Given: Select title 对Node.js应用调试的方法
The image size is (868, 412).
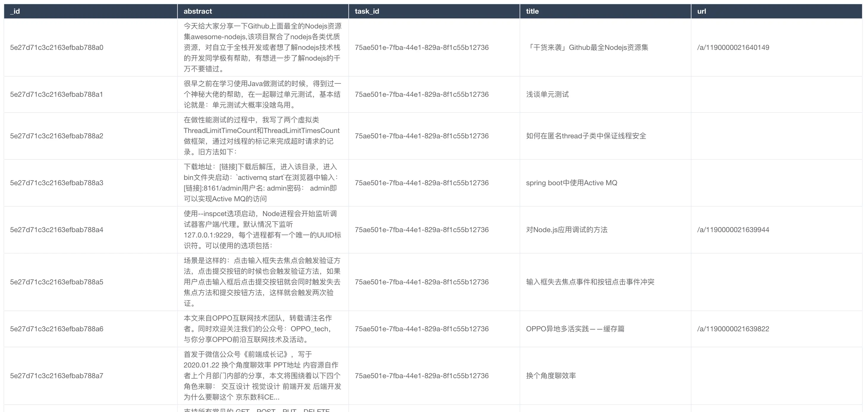Looking at the screenshot, I should tap(567, 229).
